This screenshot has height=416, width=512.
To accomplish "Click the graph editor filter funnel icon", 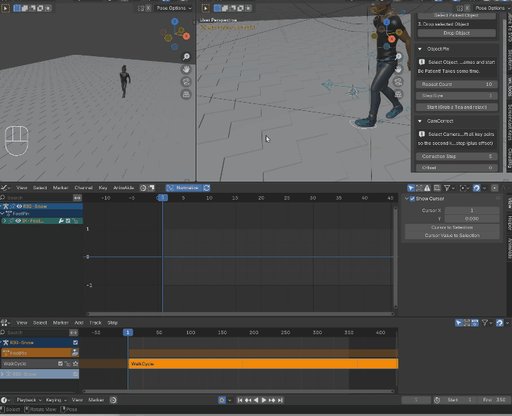I will tap(447, 188).
